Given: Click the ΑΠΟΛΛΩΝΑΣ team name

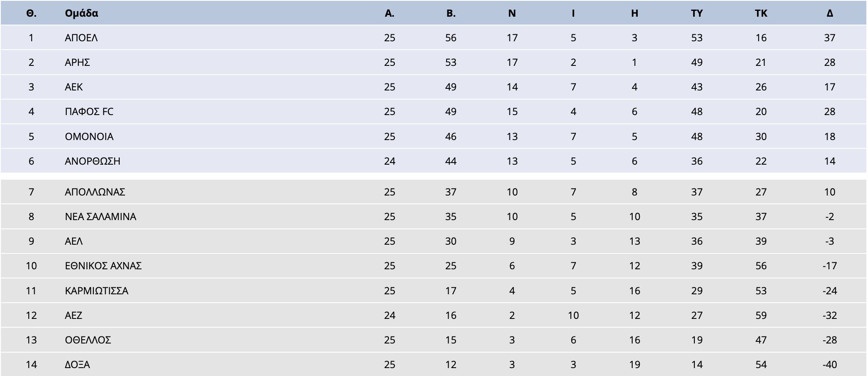Looking at the screenshot, I should (95, 192).
